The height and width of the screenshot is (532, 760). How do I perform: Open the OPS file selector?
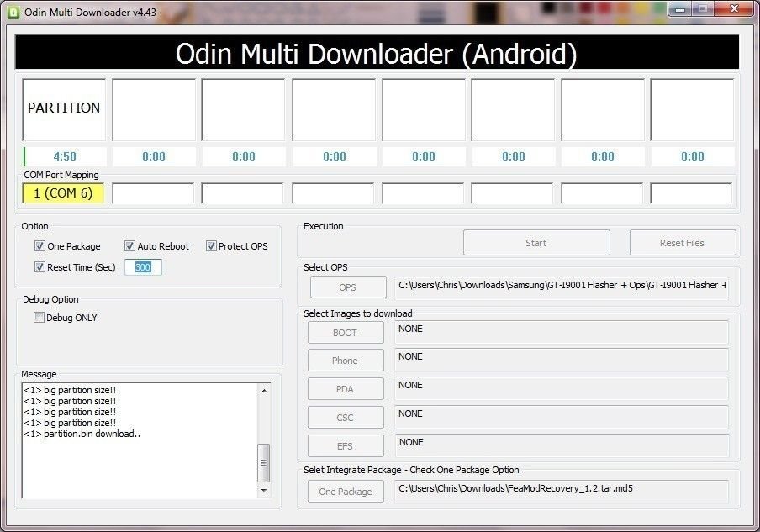[x=348, y=287]
